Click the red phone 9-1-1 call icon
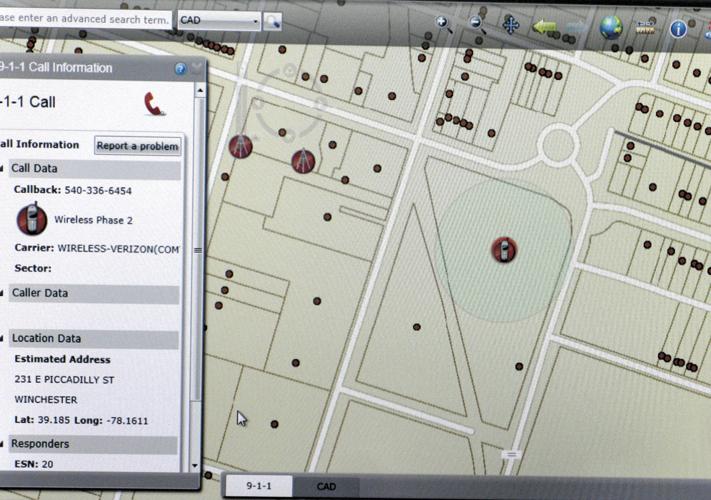 click(x=154, y=103)
